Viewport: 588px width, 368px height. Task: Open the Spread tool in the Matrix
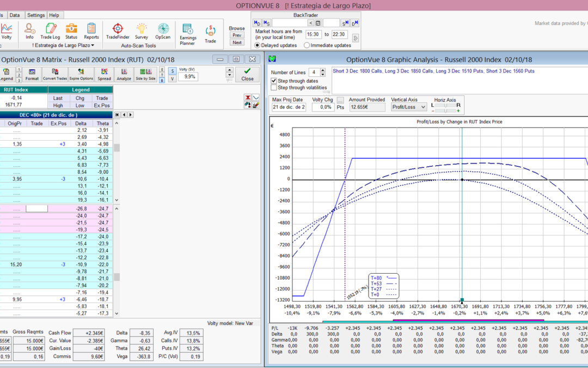(104, 74)
